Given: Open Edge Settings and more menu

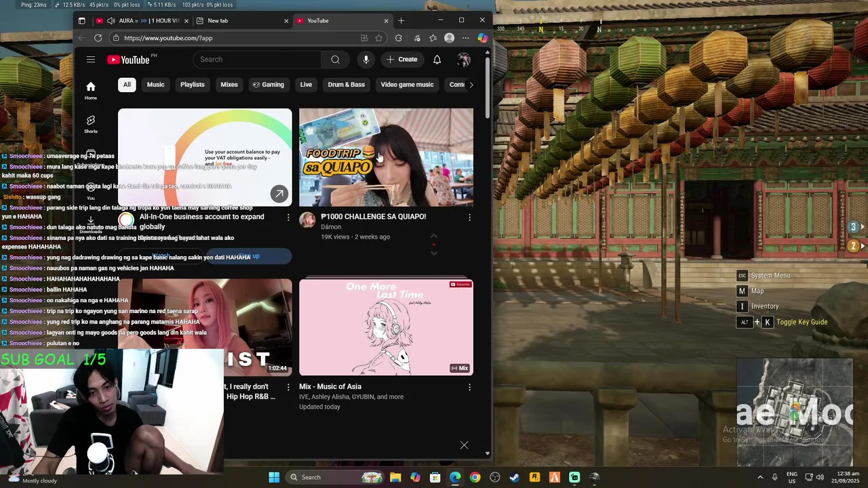Looking at the screenshot, I should (x=465, y=38).
